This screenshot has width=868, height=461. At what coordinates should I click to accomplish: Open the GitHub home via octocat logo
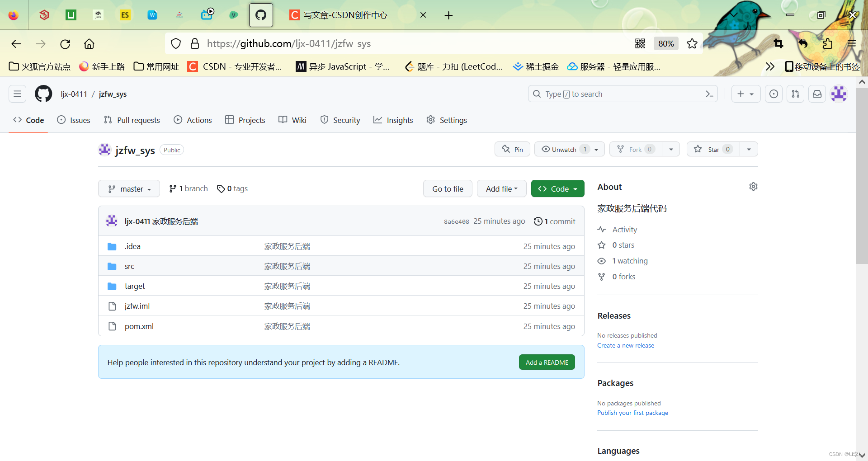click(43, 94)
